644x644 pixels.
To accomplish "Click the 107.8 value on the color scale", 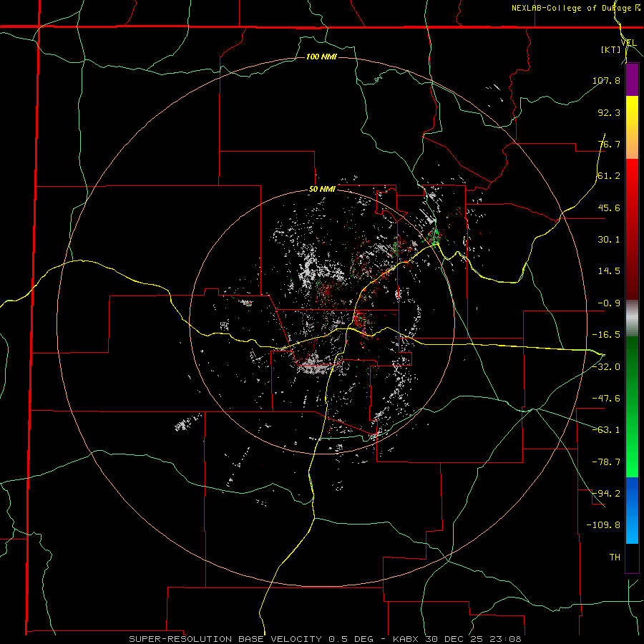I will [606, 80].
